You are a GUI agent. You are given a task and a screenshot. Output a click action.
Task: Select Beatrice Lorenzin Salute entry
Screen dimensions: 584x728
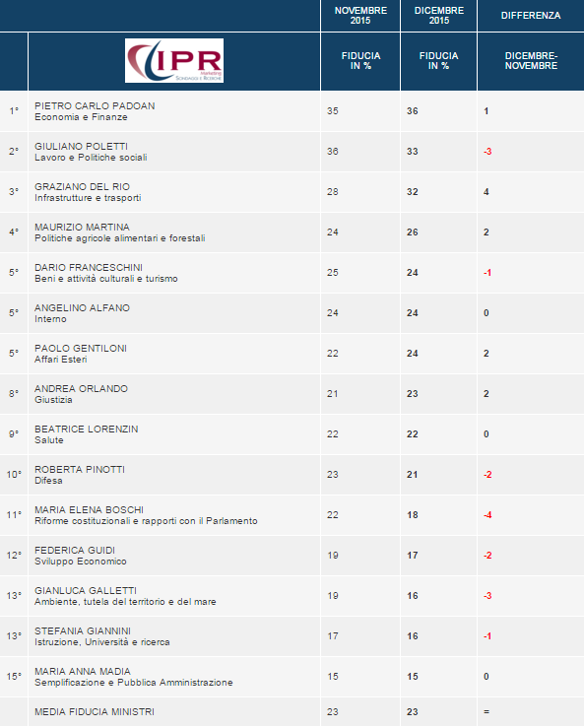pos(87,434)
